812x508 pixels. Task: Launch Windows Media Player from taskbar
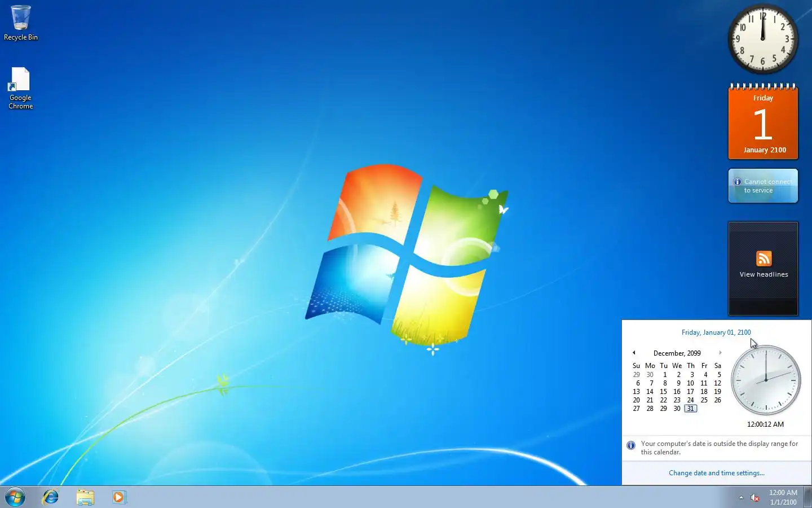click(119, 497)
